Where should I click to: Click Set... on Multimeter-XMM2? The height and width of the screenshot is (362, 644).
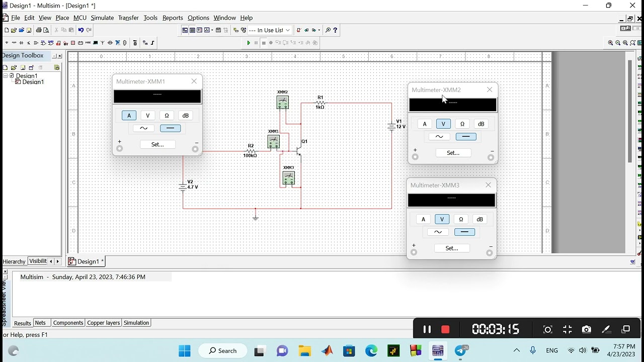[x=453, y=153]
